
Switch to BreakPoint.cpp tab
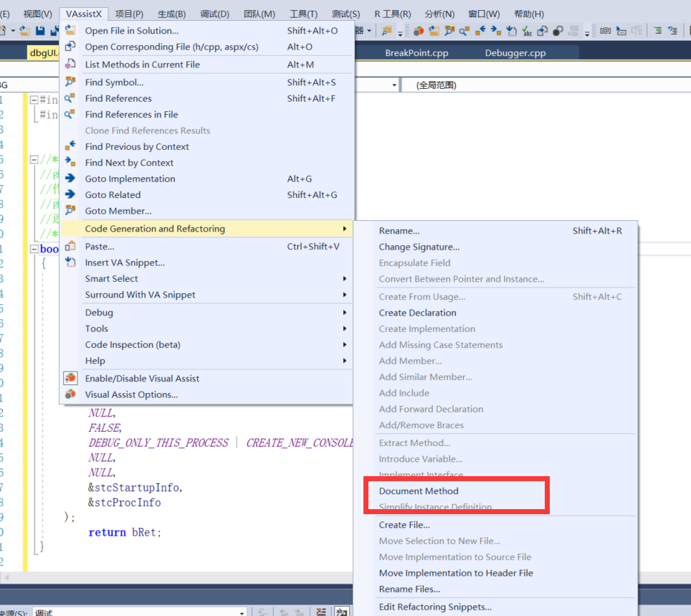click(416, 53)
